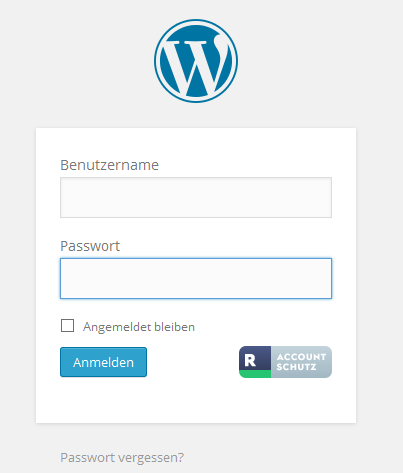The width and height of the screenshot is (403, 473).
Task: Click the word ACCOUNT in the badge
Action: tap(301, 357)
